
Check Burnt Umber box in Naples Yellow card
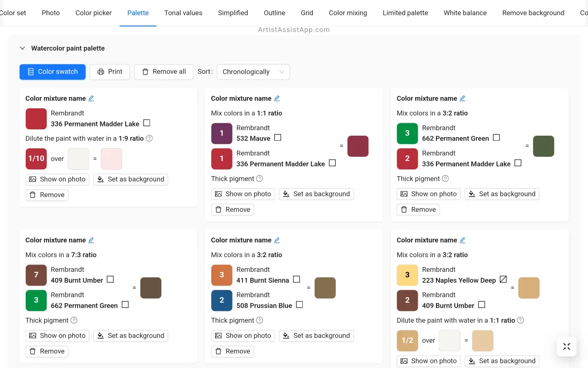[481, 305]
